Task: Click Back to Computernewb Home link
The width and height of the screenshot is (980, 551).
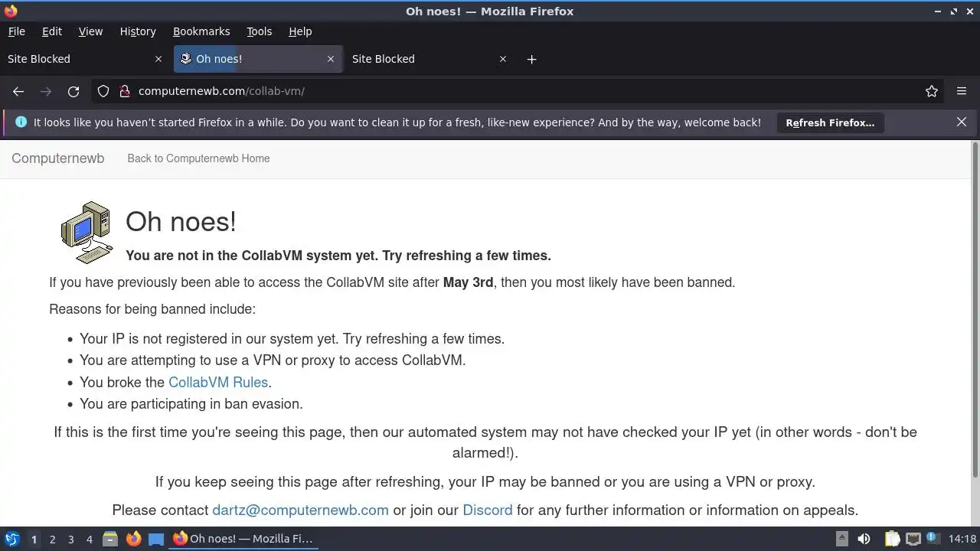Action: point(198,158)
